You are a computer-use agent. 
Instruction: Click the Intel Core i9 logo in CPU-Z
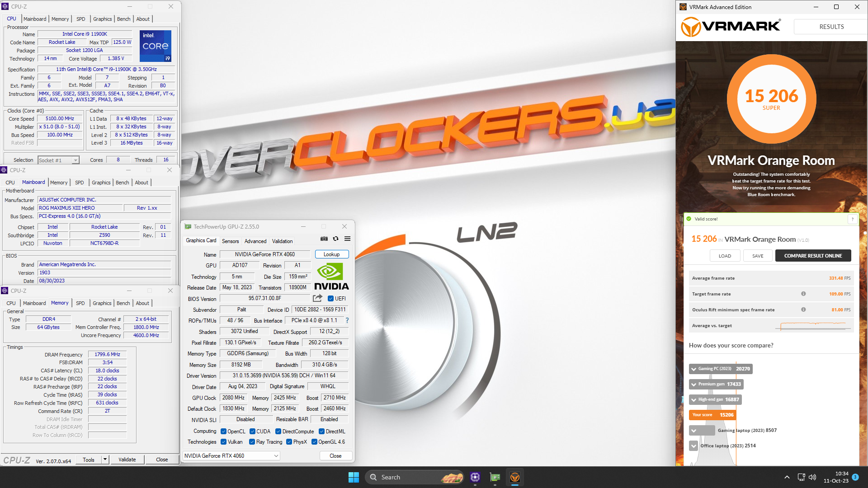click(x=156, y=46)
